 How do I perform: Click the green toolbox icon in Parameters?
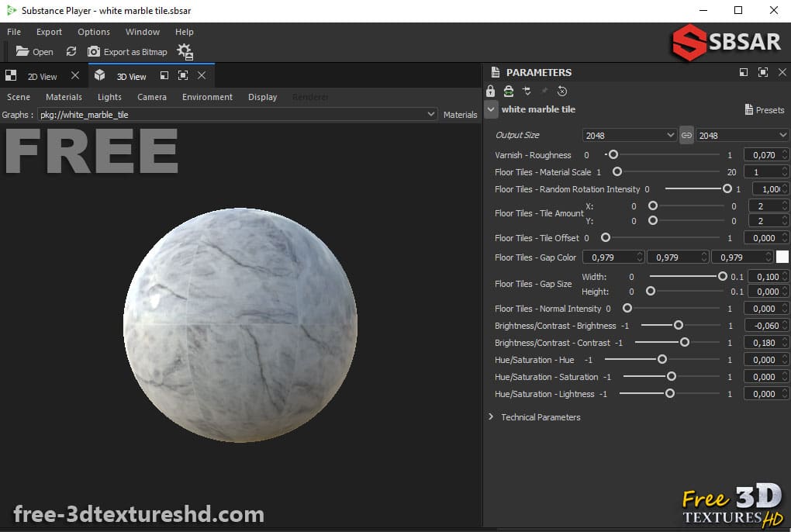tap(509, 91)
